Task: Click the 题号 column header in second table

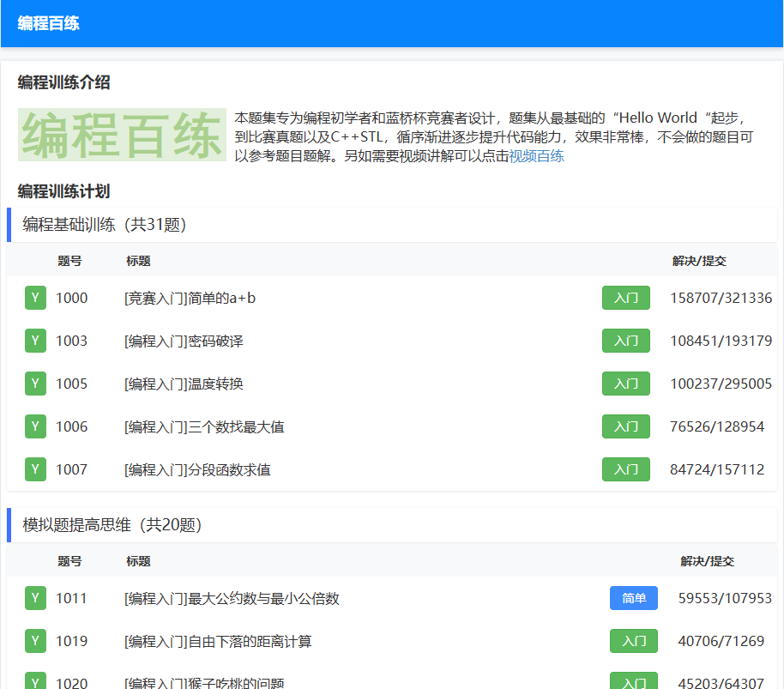Action: pos(69,561)
